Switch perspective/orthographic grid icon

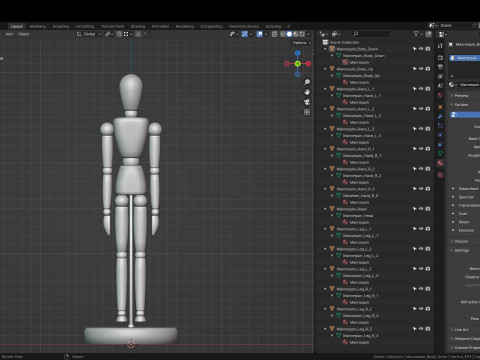[307, 112]
